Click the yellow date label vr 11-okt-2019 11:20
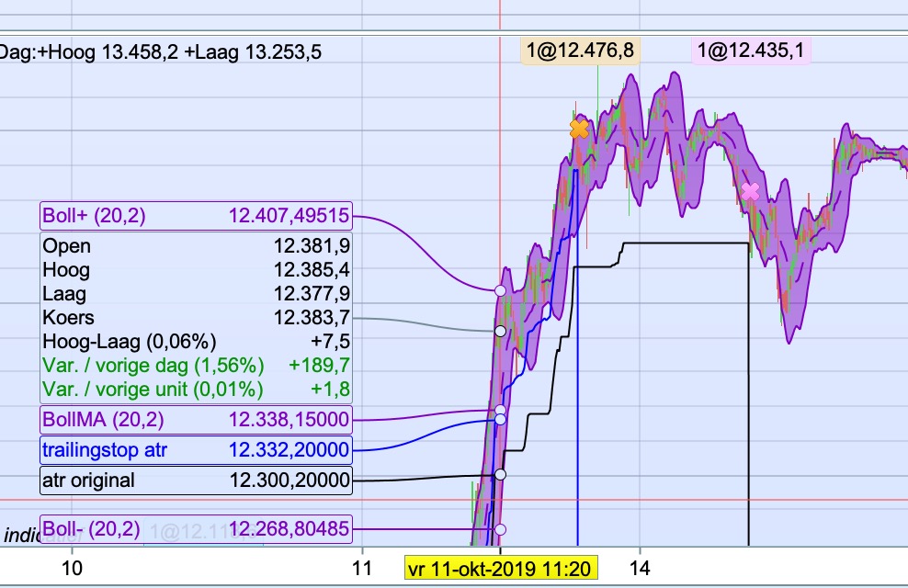Viewport: 908px width, 588px height. [502, 569]
